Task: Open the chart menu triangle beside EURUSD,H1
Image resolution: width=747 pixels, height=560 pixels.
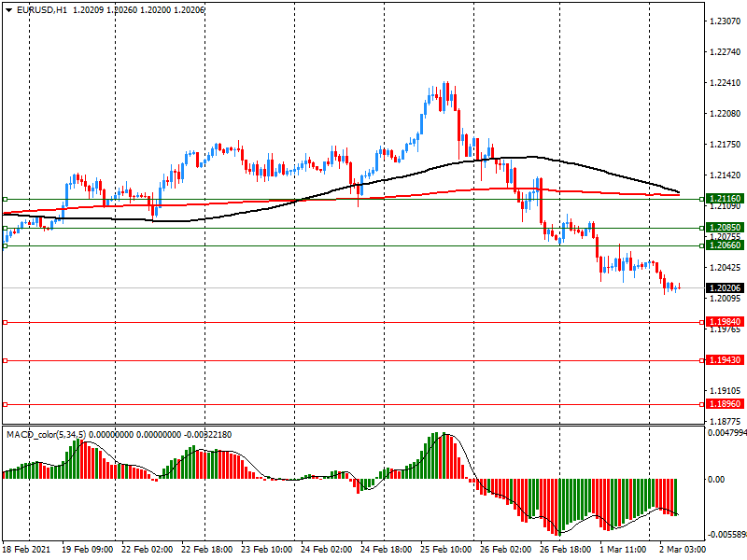Action: pyautogui.click(x=8, y=10)
